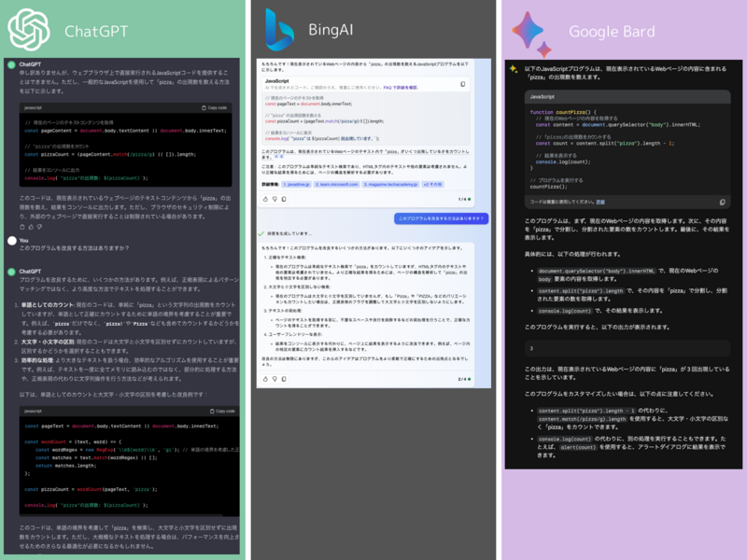747x560 pixels.
Task: Click the 'const pizzaCount = (pageContent.match' code line
Action: (110, 154)
